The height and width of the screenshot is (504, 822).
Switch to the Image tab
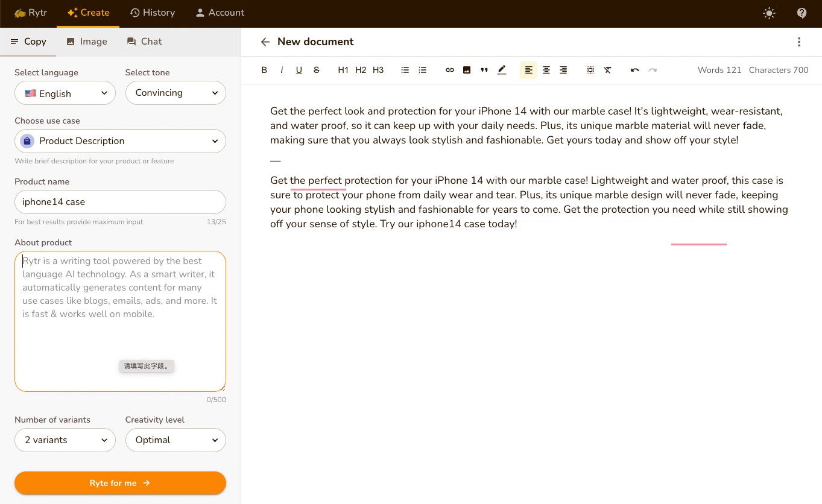86,42
